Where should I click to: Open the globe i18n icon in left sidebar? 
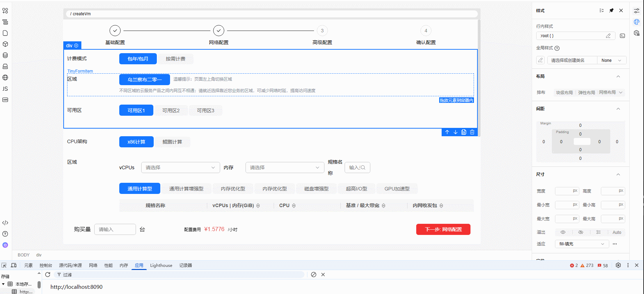5,77
